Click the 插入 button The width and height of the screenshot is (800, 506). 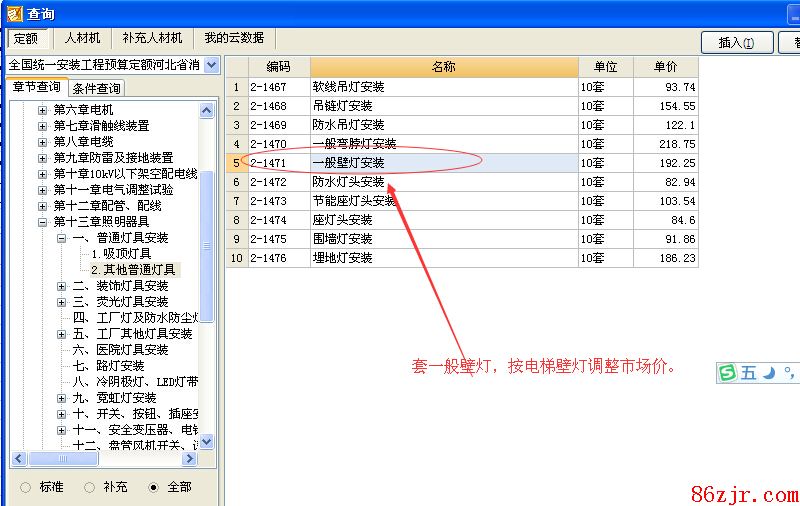[x=738, y=42]
